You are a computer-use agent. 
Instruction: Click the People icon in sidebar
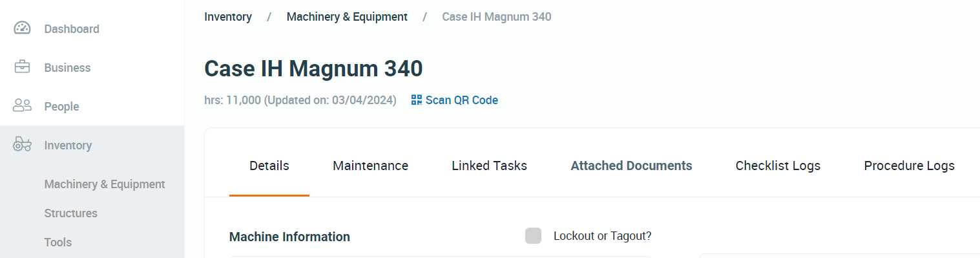[23, 106]
